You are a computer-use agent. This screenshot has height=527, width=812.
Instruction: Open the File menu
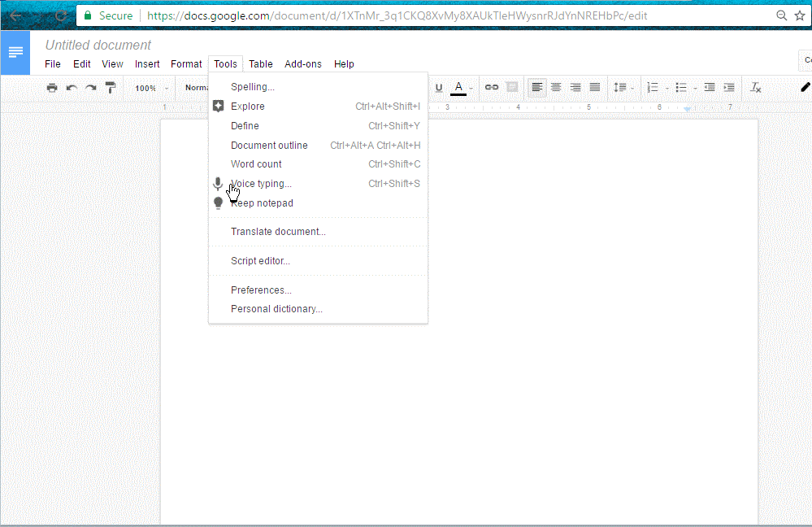tap(53, 63)
